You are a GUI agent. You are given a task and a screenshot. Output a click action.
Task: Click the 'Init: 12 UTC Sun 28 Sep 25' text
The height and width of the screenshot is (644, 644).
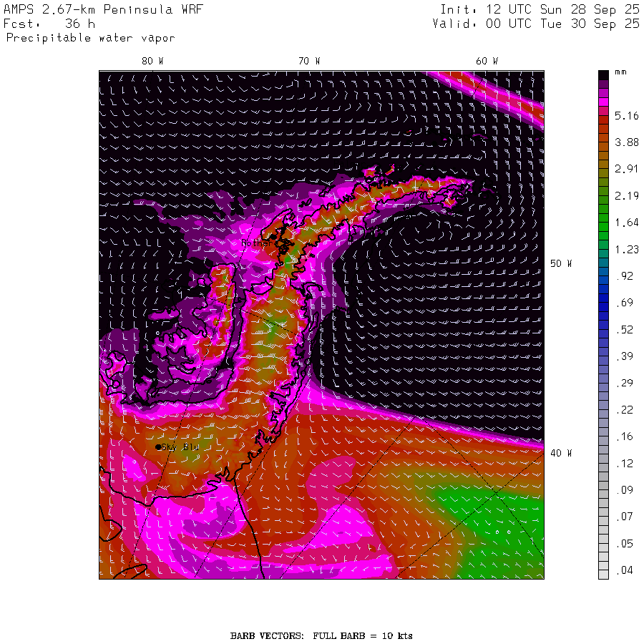point(539,11)
